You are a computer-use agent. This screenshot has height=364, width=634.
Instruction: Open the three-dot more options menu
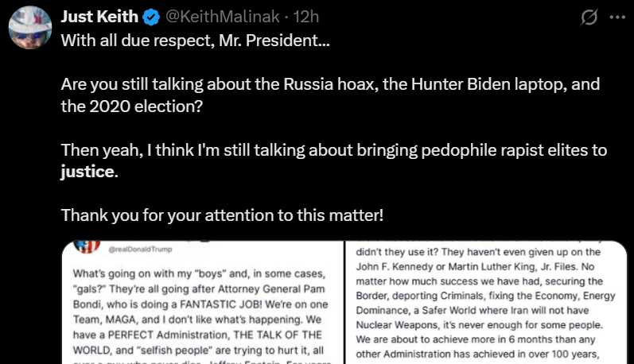(617, 17)
